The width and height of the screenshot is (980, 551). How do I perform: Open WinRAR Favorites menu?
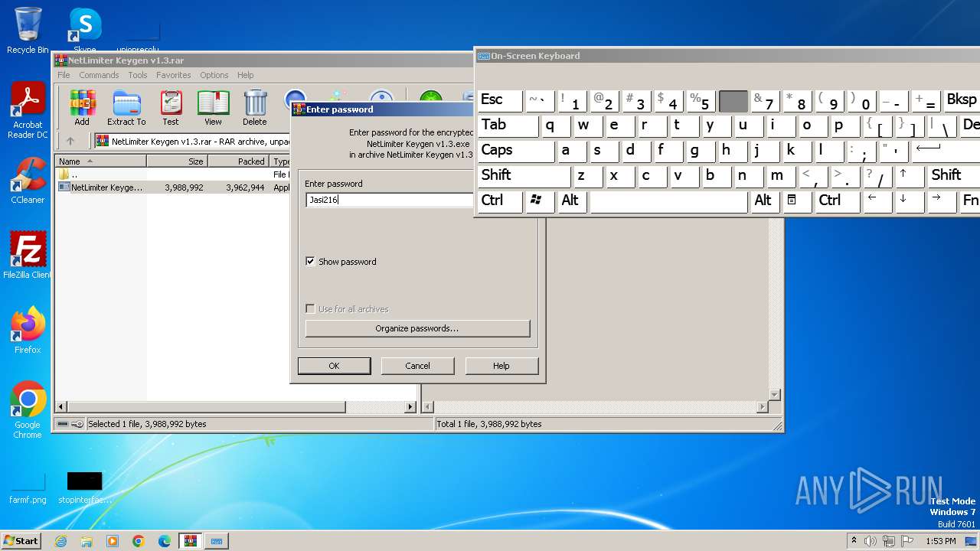[x=174, y=75]
